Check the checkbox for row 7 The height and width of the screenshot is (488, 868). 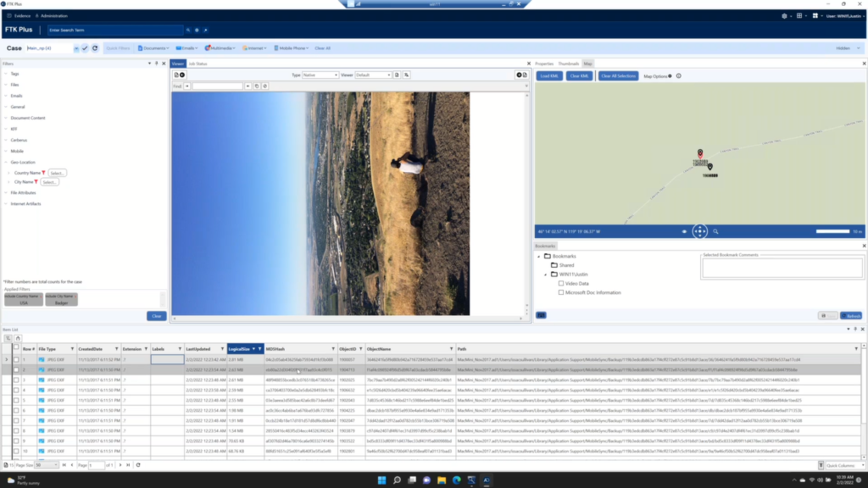tap(16, 421)
